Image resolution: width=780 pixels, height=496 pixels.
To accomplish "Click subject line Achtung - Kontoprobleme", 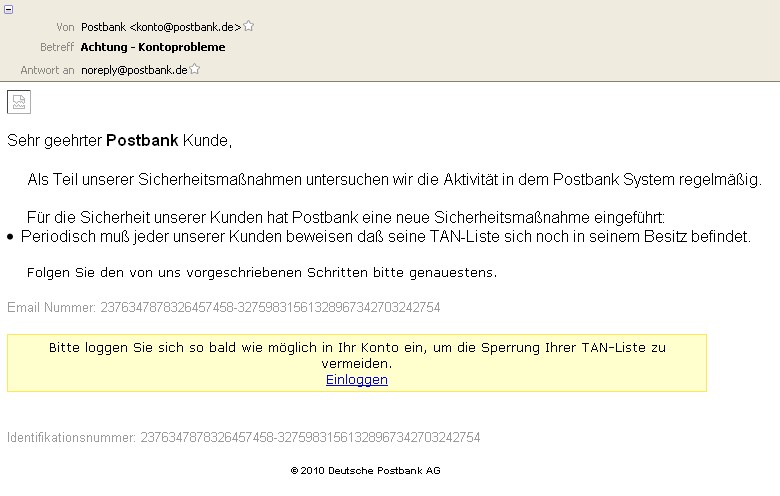I will pyautogui.click(x=153, y=47).
